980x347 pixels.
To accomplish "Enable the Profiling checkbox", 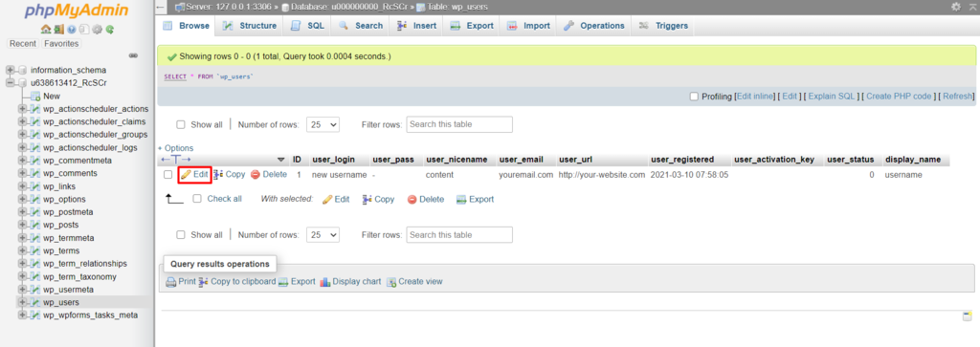I will (x=693, y=97).
